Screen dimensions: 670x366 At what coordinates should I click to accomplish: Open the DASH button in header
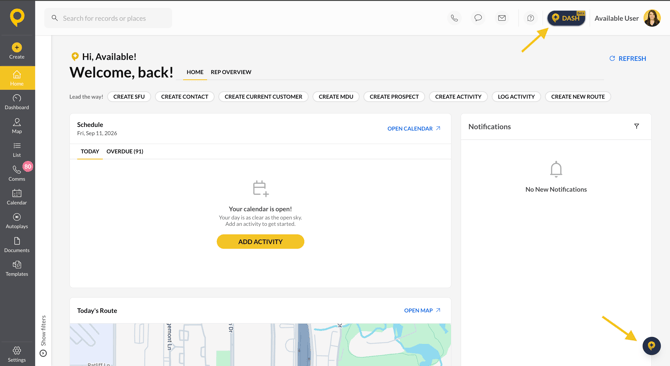[x=566, y=18]
